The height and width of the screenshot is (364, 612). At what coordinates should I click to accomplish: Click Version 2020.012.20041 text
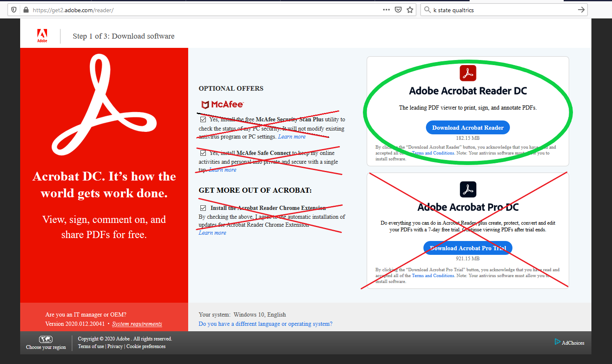point(75,324)
